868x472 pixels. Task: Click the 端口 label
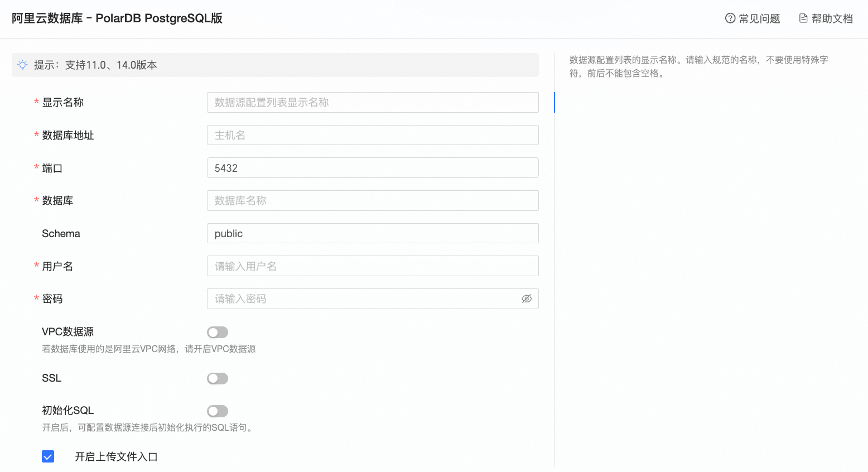[52, 168]
